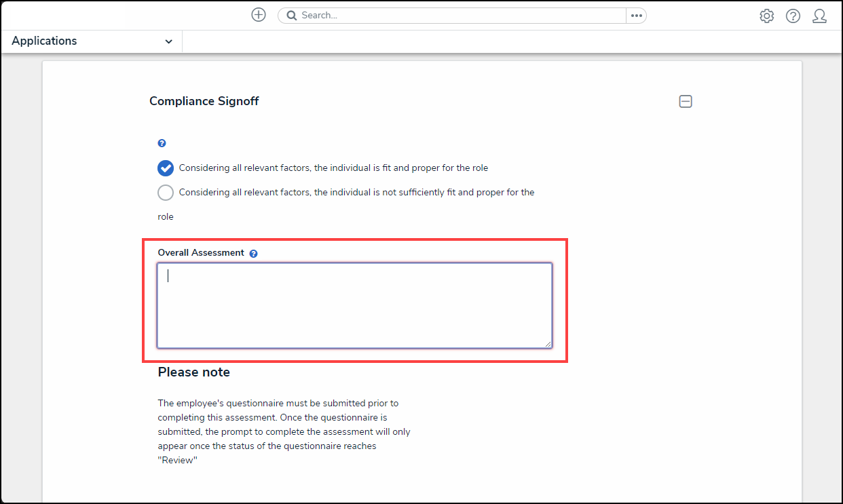843x504 pixels.
Task: Open the user profile menu
Action: [819, 16]
